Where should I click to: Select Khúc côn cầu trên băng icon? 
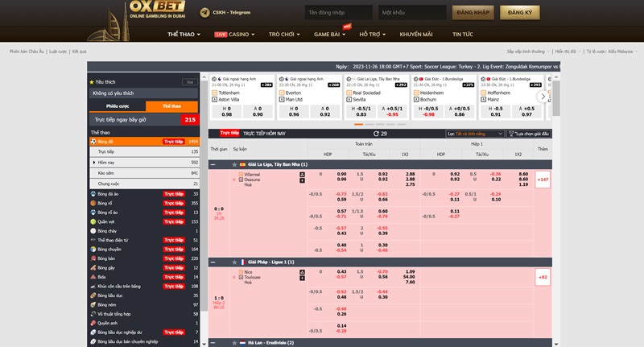click(93, 287)
